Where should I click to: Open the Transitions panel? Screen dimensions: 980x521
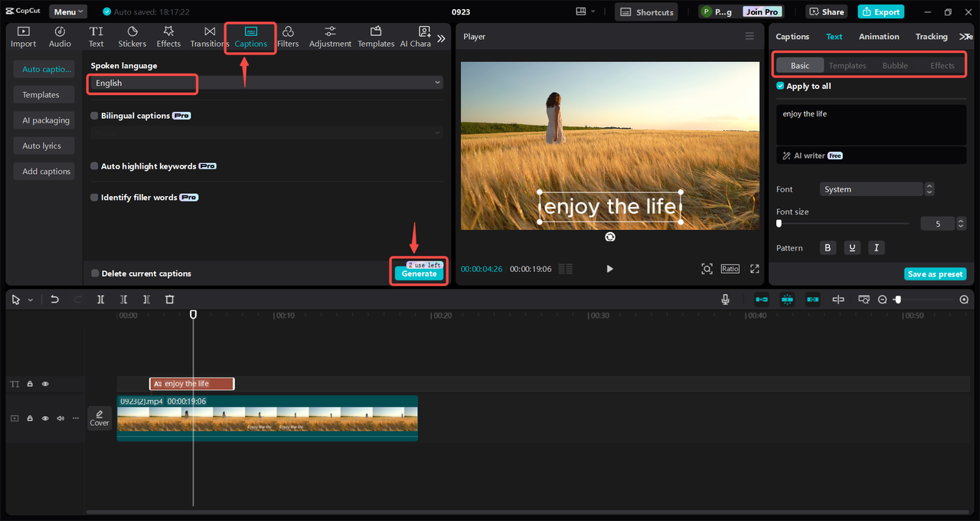(x=209, y=37)
